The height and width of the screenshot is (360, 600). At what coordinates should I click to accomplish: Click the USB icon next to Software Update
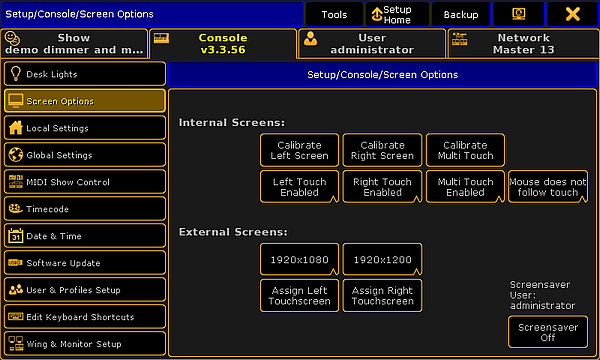[16, 262]
